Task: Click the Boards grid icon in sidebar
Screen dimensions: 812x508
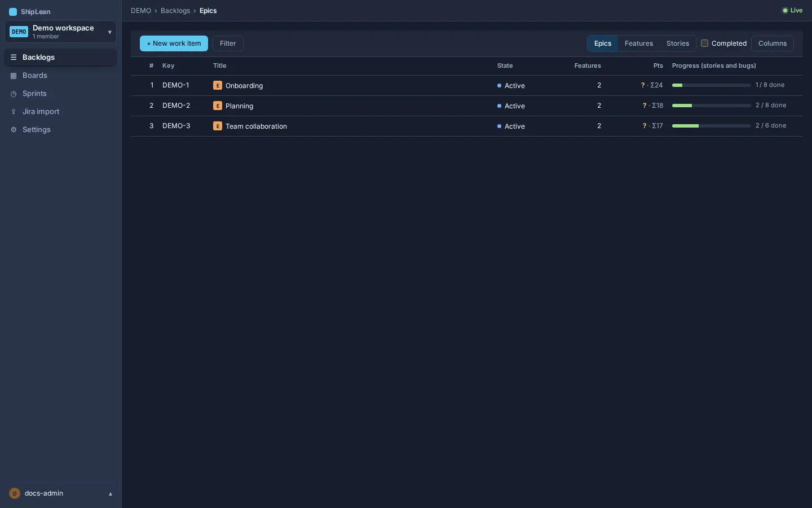Action: (14, 76)
